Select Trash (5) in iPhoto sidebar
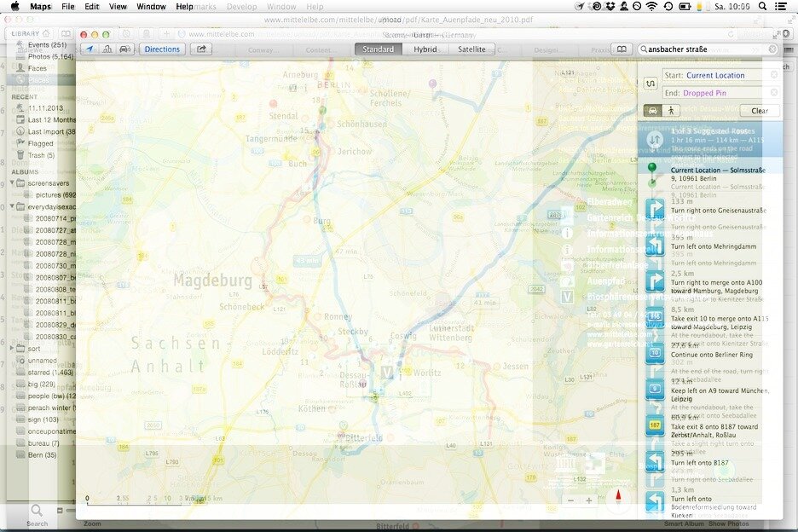798x532 pixels. (x=40, y=155)
